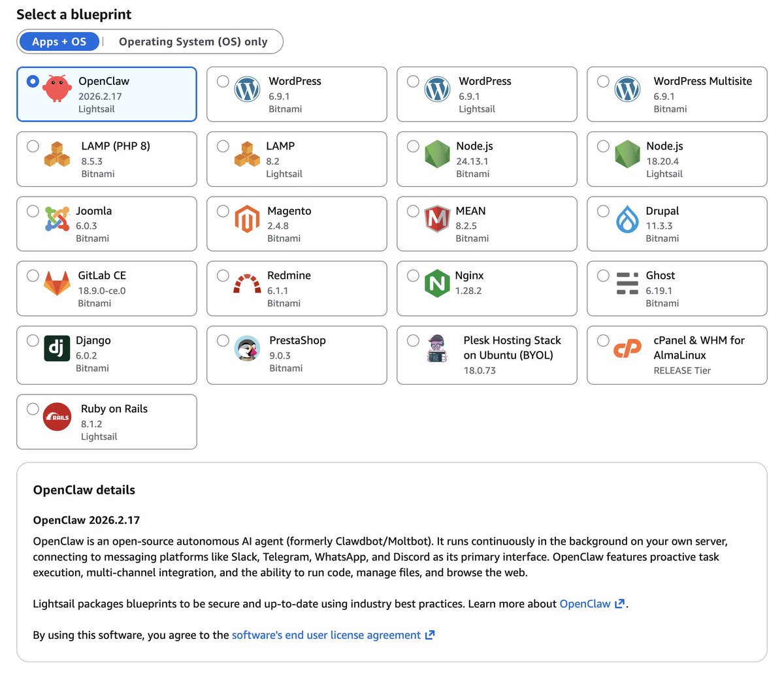Click the Node.js 18.20.4 hexagon icon
This screenshot has width=784, height=674.
coord(627,154)
